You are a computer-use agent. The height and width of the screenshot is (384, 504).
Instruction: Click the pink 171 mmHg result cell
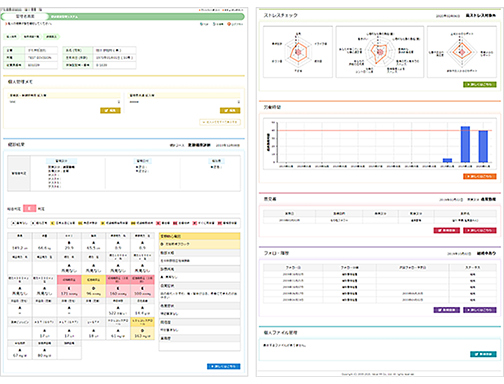click(x=69, y=291)
